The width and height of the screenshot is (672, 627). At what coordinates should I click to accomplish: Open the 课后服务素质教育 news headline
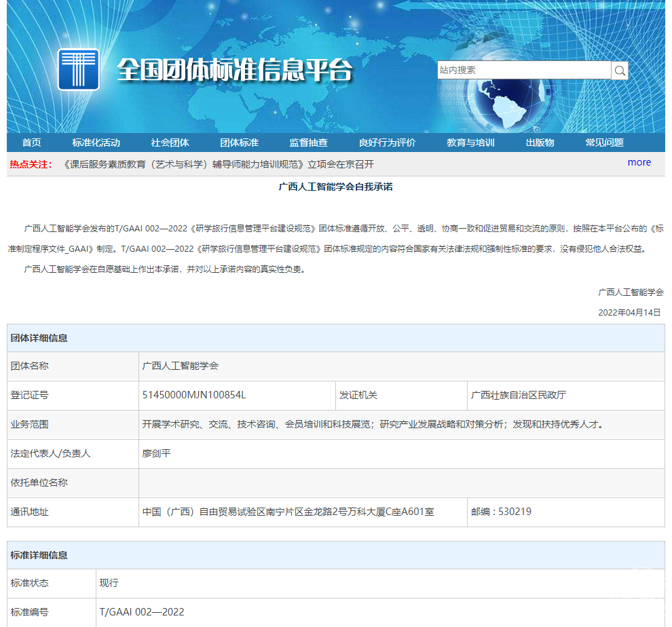219,165
